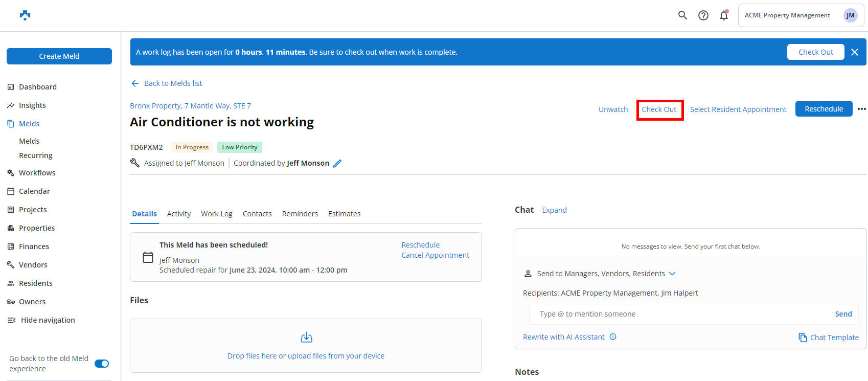Click the Meld logo in top left

[25, 15]
